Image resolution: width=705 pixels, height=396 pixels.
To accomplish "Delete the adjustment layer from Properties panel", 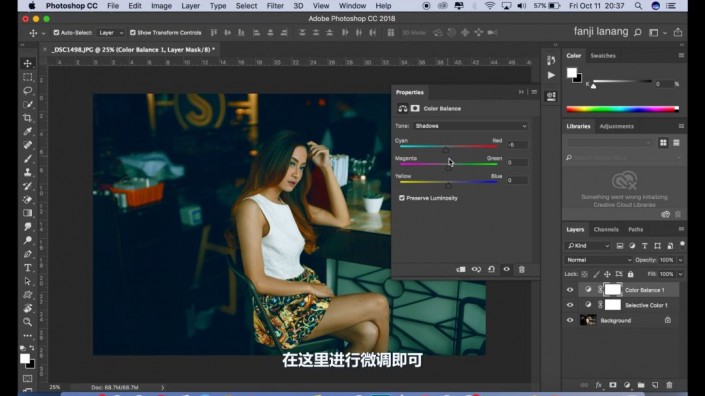I will (522, 269).
